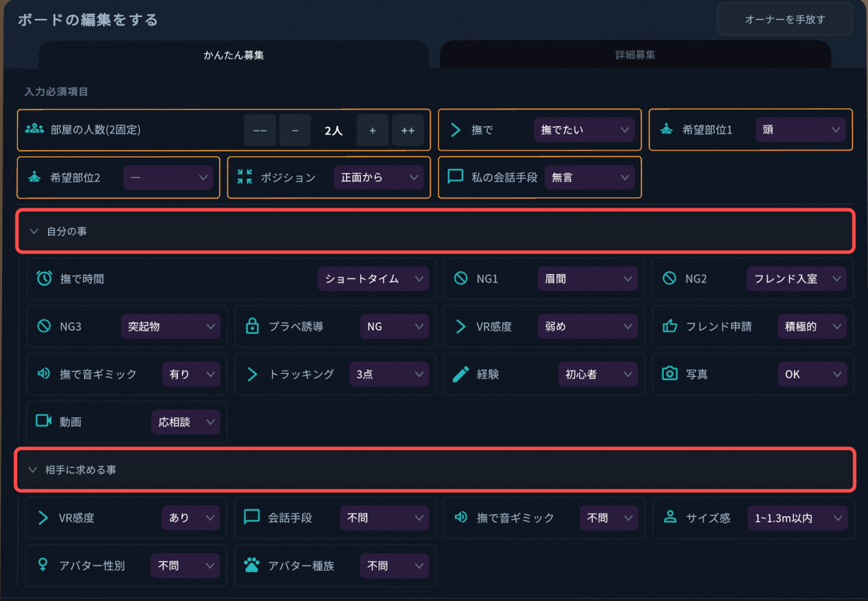This screenshot has height=601, width=868.
Task: Click the thumbs-up icon beside フレンド申請
Action: pyautogui.click(x=670, y=326)
